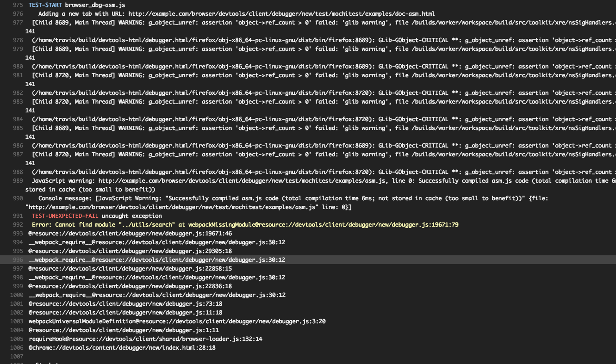
Task: Click the chrome://devtools index.html:28:18 line
Action: (122, 348)
